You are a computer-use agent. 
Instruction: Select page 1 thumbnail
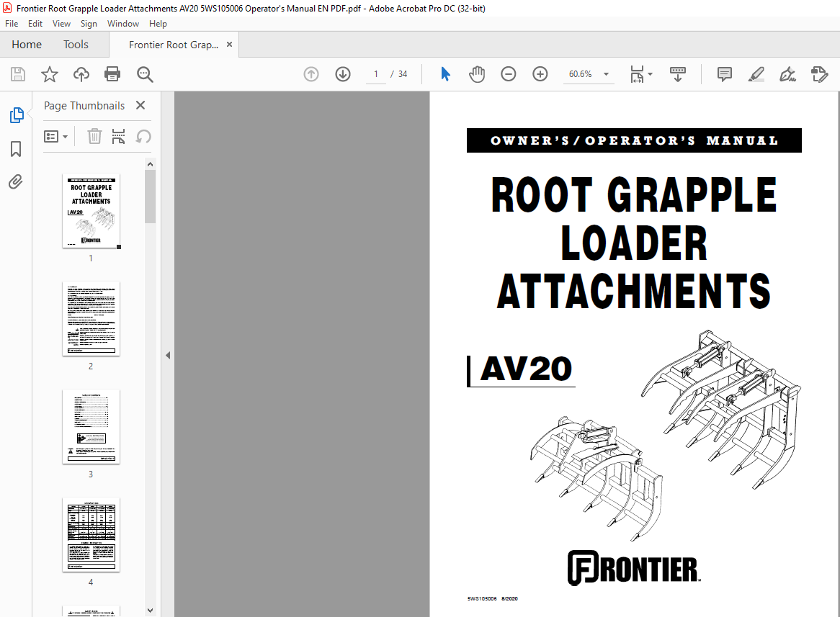click(x=91, y=210)
